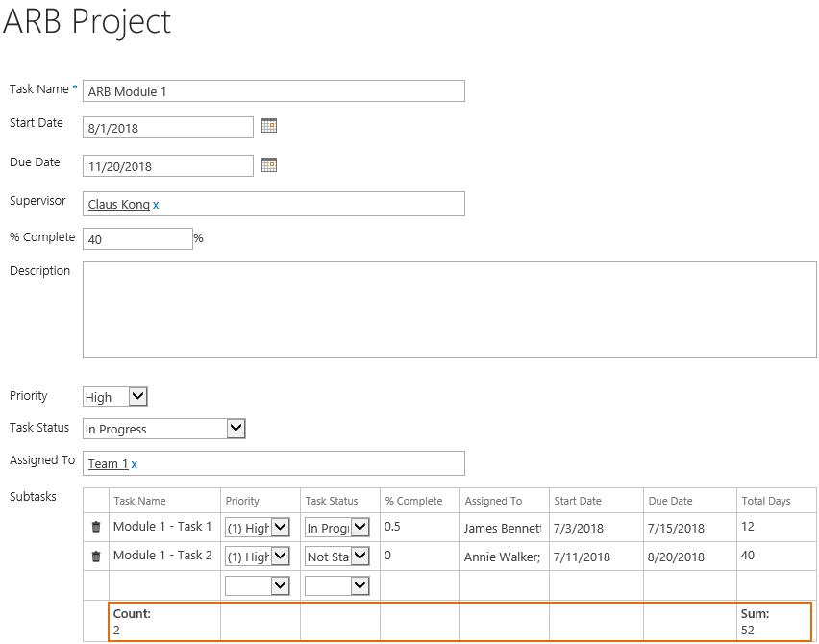Click the Team 1 assignee link
The height and width of the screenshot is (644, 819).
tap(108, 464)
